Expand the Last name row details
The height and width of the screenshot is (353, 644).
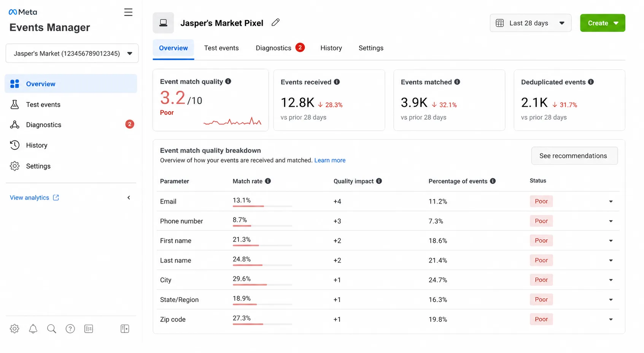point(611,260)
